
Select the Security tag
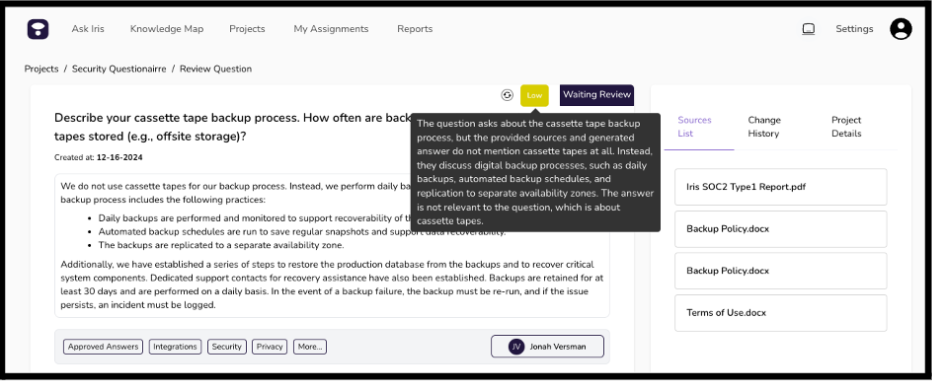coord(227,347)
